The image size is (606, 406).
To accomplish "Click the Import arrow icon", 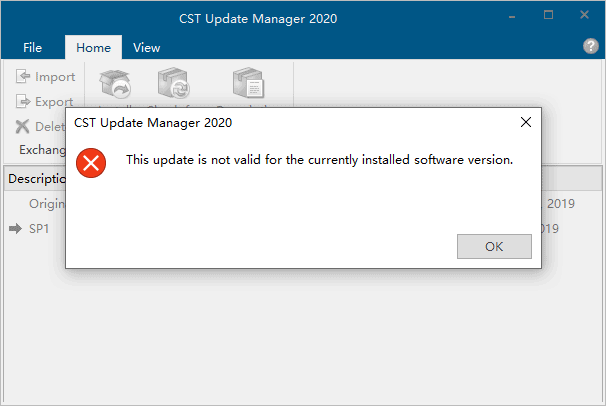I will pos(23,76).
